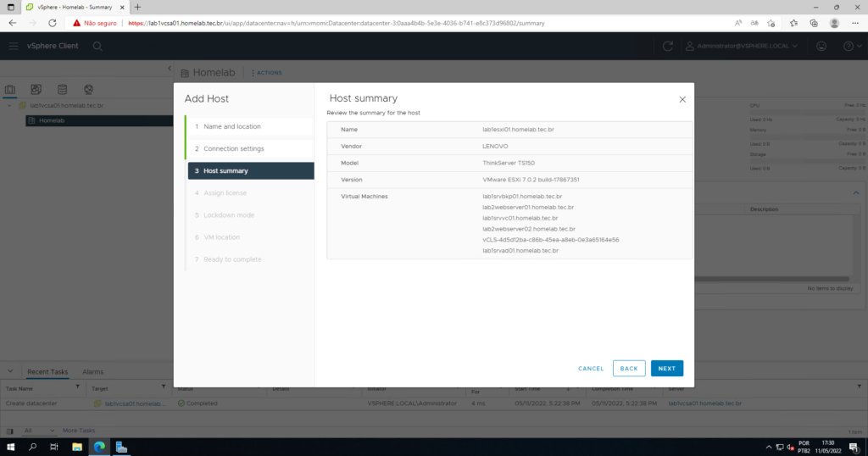Select the VMs and Templates inventory icon
Viewport: 868px width, 456px height.
click(36, 89)
